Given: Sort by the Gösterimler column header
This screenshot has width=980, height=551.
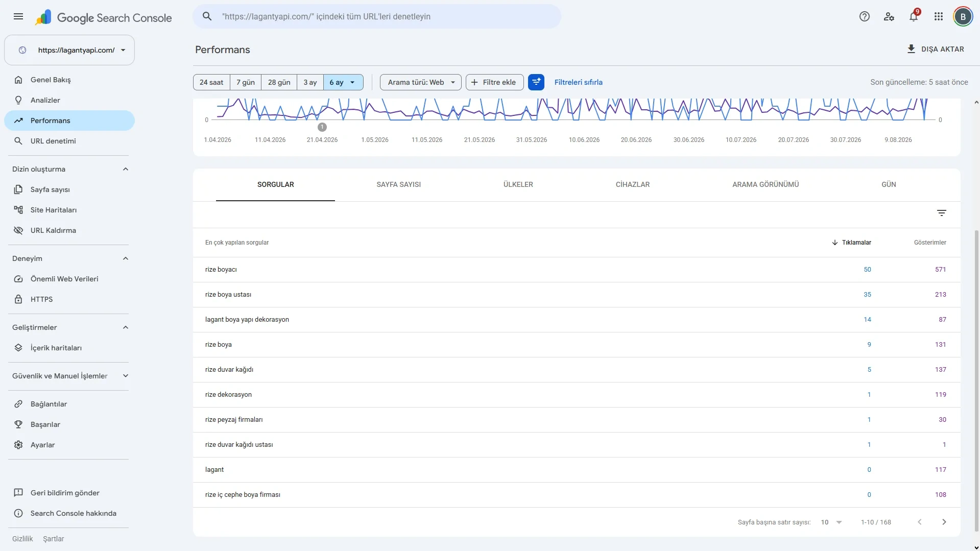Looking at the screenshot, I should click(929, 243).
